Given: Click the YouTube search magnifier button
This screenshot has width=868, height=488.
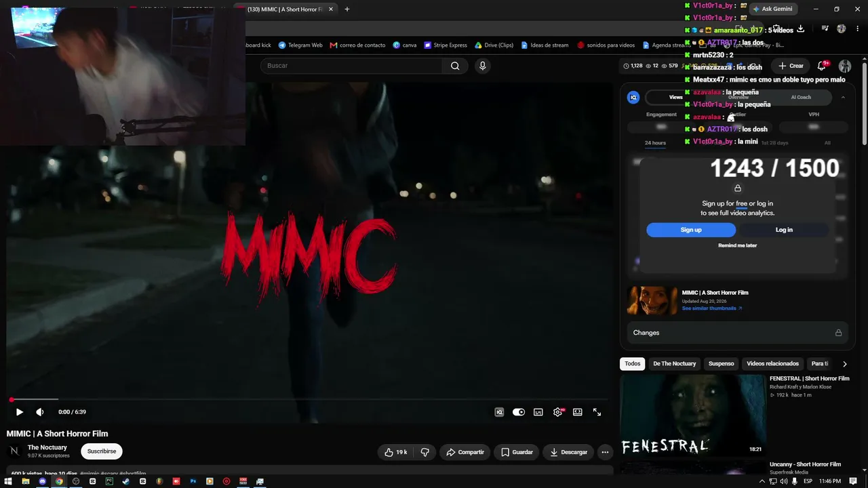Looking at the screenshot, I should (x=455, y=66).
